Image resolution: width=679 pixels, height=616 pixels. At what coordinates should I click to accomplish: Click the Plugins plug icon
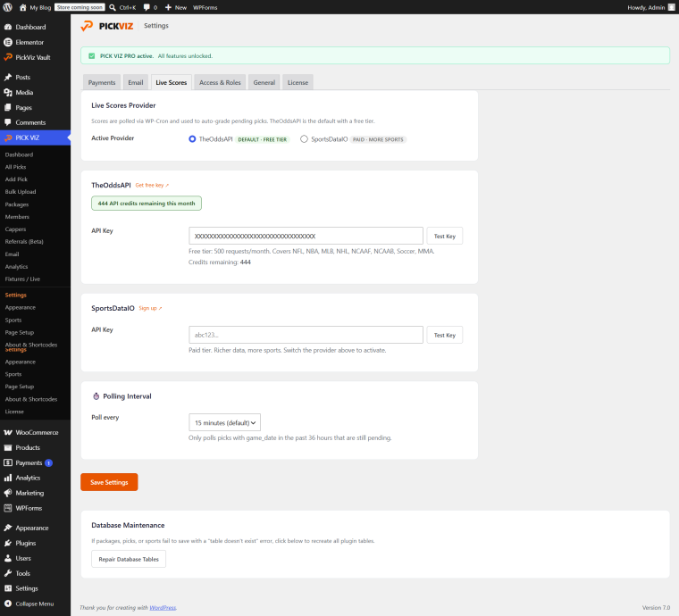point(8,543)
